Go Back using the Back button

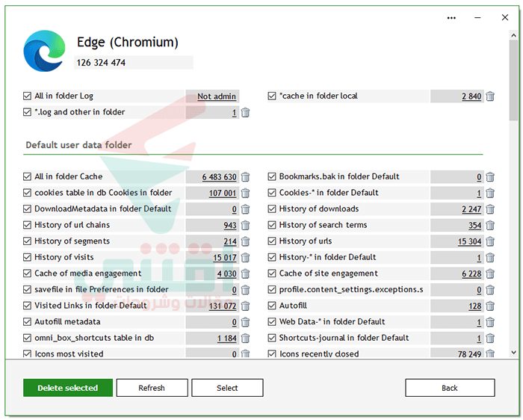coord(450,388)
